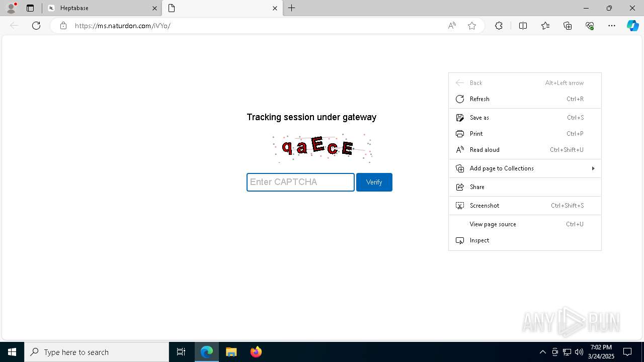Select Print from the context menu
This screenshot has height=362, width=644.
click(525, 134)
